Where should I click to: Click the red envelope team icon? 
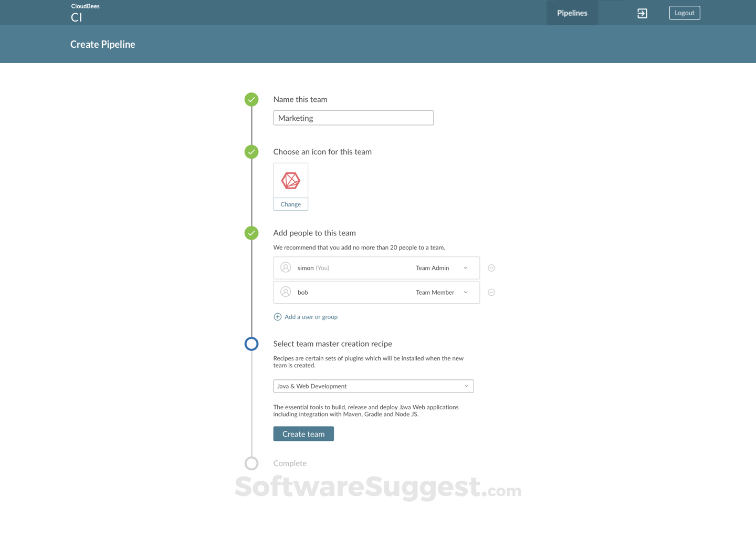[290, 180]
